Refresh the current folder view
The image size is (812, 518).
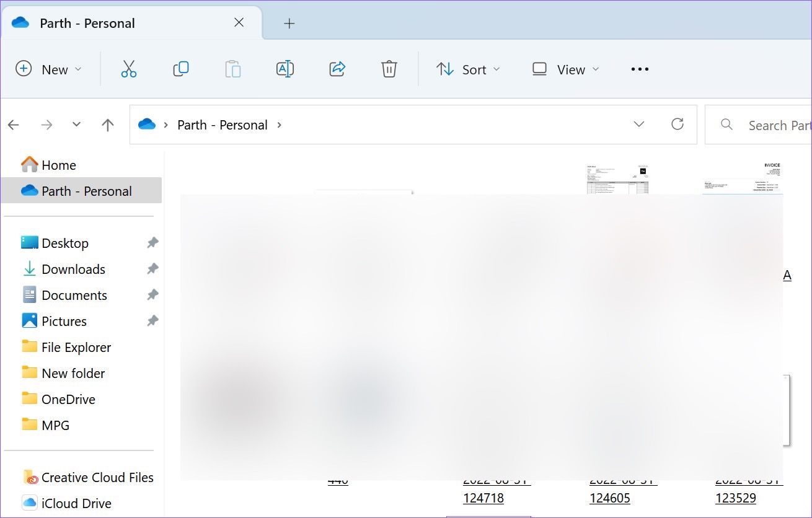point(677,124)
